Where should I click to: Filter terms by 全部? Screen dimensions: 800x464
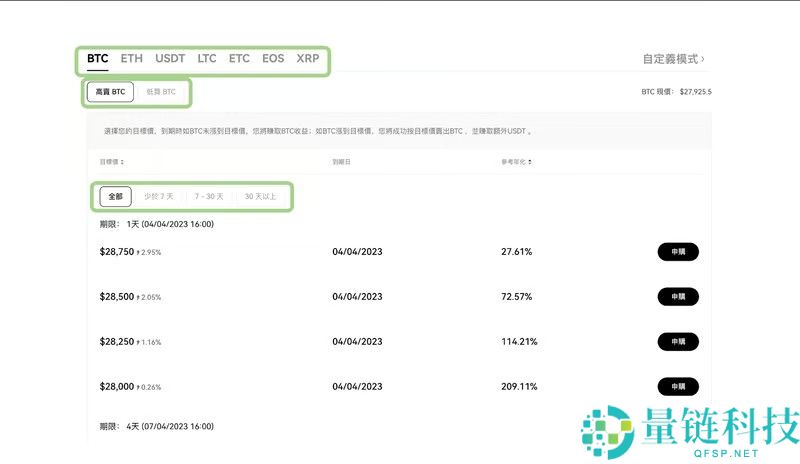[x=115, y=197]
